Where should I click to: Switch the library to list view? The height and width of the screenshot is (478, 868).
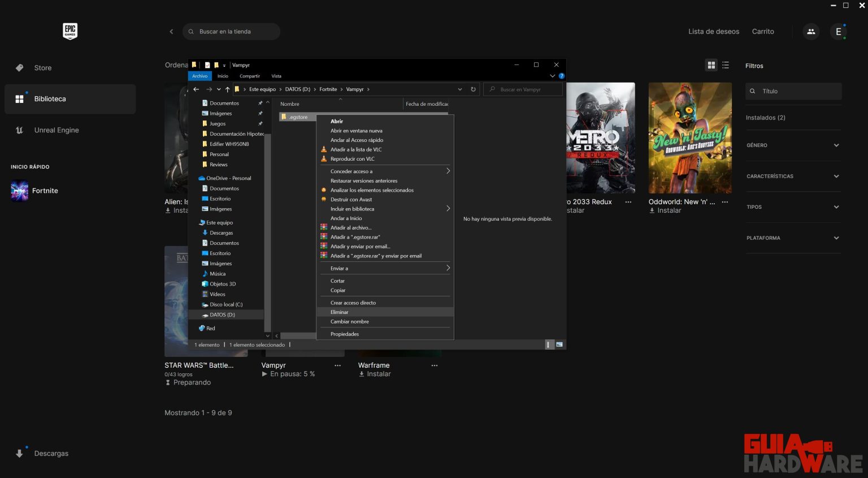pyautogui.click(x=726, y=65)
